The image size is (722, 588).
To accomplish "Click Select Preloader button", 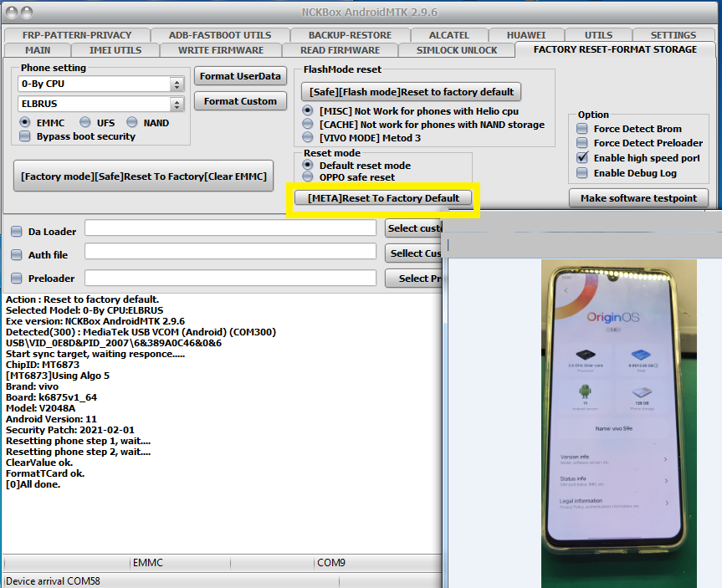I will (414, 279).
